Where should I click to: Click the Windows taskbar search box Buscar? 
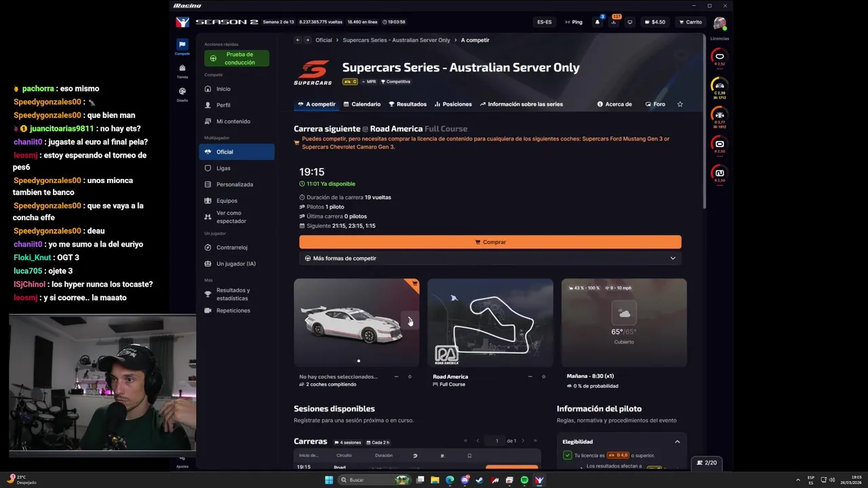click(374, 480)
